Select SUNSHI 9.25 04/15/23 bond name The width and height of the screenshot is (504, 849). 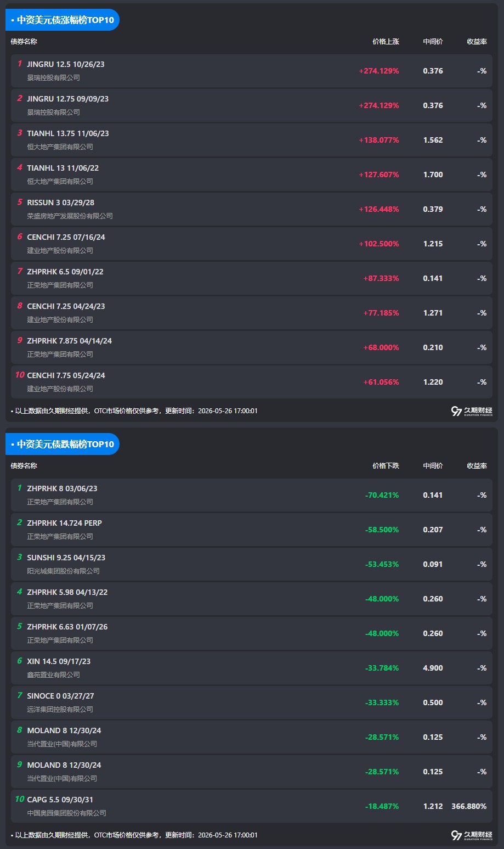coord(66,558)
